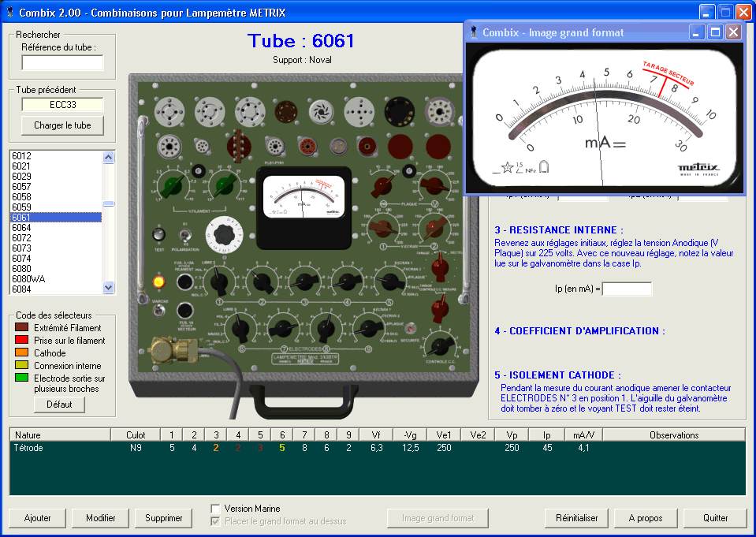
Task: Click the 12,5 value under -Vg
Action: (x=410, y=448)
